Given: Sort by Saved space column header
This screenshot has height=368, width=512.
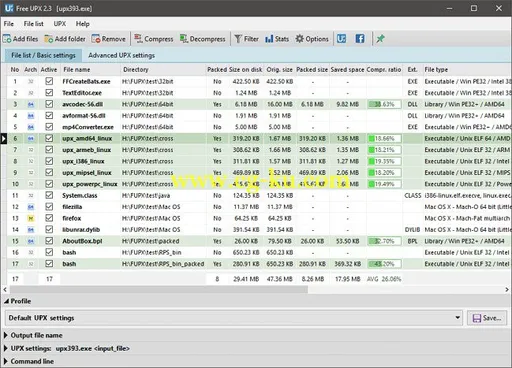Looking at the screenshot, I should (x=347, y=70).
